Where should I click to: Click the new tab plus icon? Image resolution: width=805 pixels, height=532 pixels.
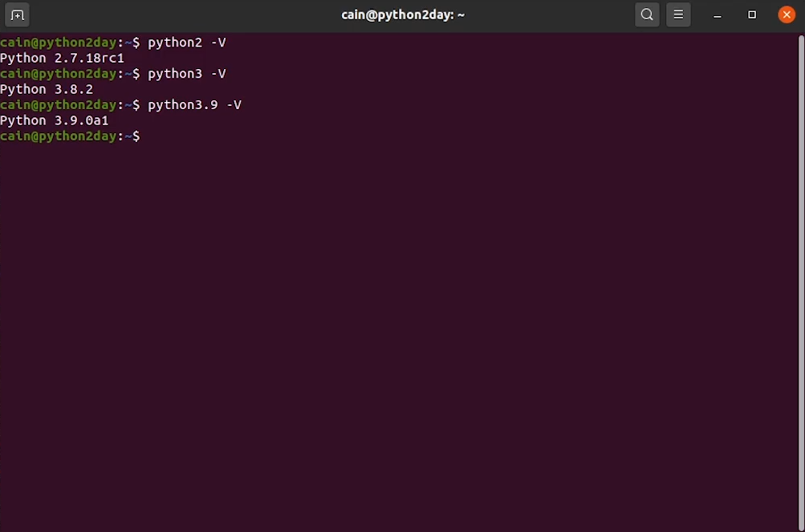pos(16,14)
